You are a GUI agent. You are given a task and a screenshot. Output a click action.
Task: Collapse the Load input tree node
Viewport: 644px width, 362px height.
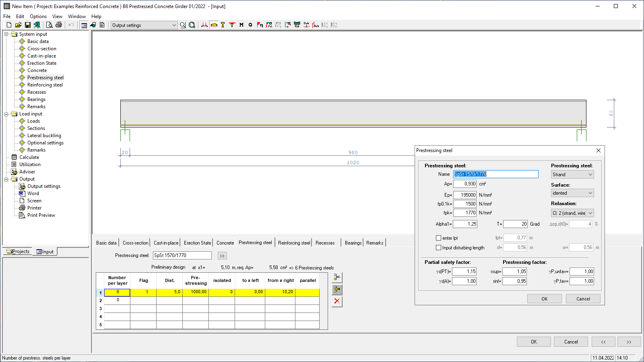pyautogui.click(x=6, y=114)
